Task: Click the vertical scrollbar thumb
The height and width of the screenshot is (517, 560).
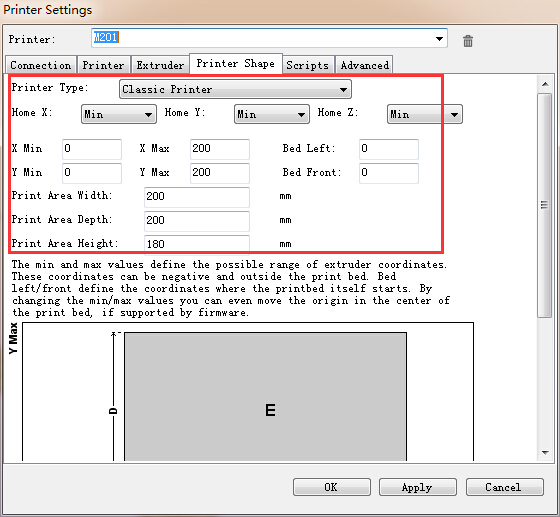Action: (x=545, y=205)
